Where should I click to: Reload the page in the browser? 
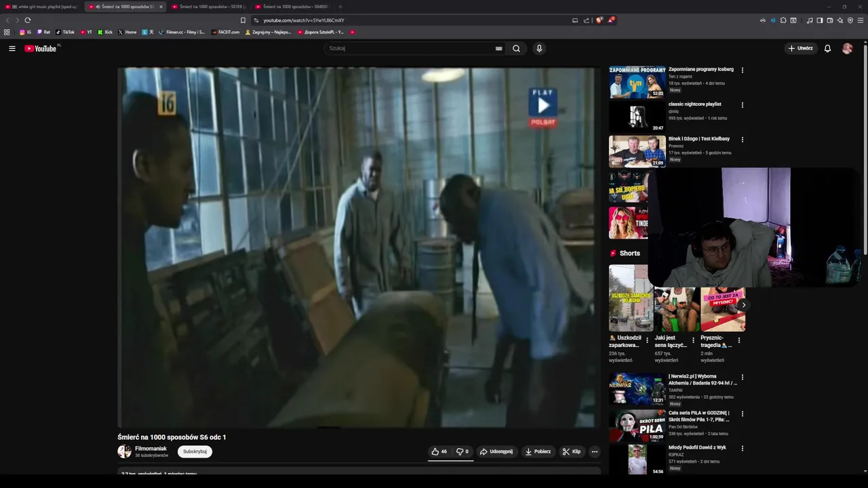(27, 20)
